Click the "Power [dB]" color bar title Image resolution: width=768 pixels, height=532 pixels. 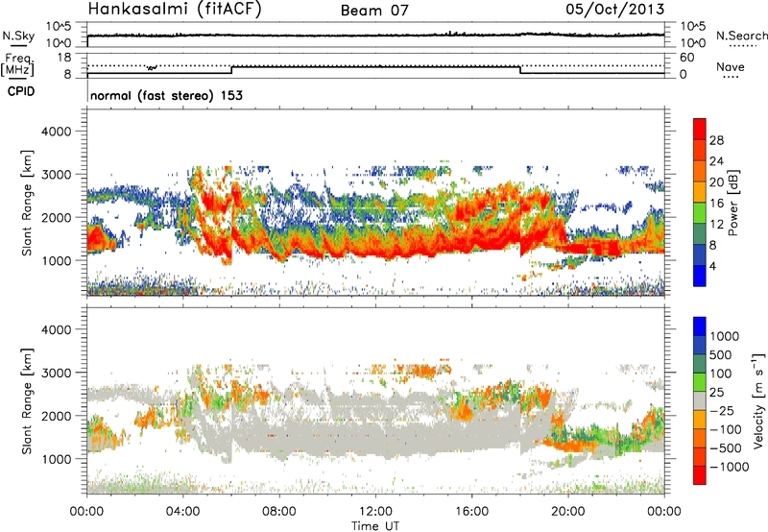click(x=733, y=203)
